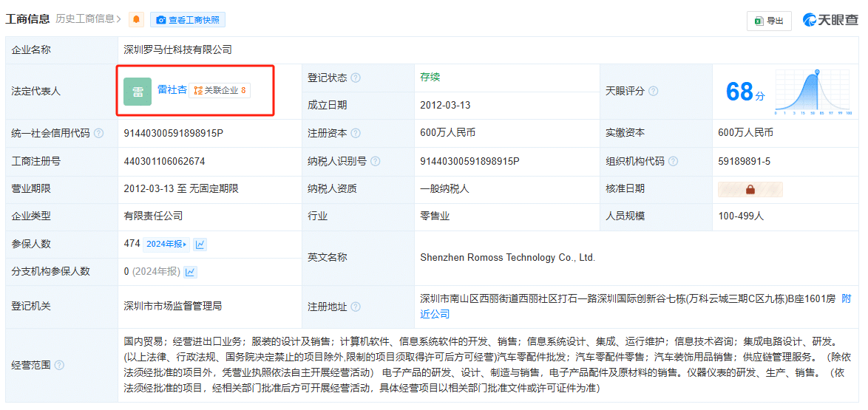This screenshot has height=410, width=868.
Task: Click help icon next to 天眼评分
Action: (x=653, y=92)
